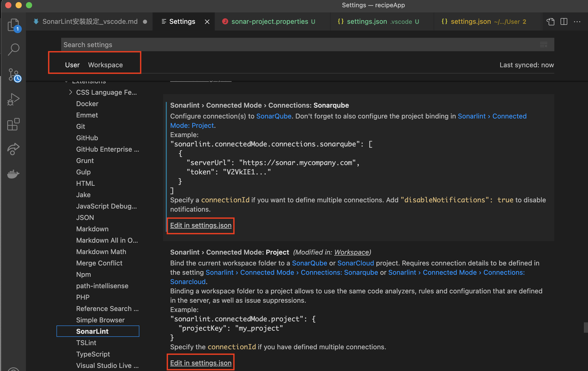
Task: Click Edit in settings.json under Connected Mode: Project
Action: point(201,363)
